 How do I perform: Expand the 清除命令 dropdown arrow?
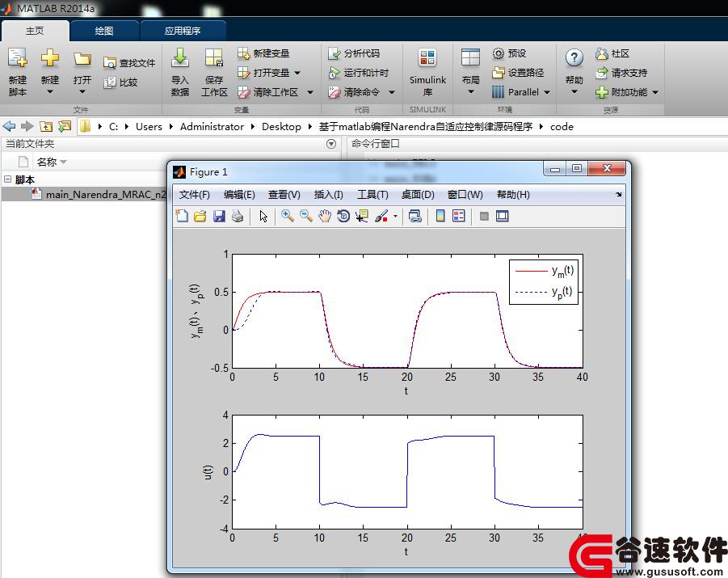pyautogui.click(x=391, y=92)
